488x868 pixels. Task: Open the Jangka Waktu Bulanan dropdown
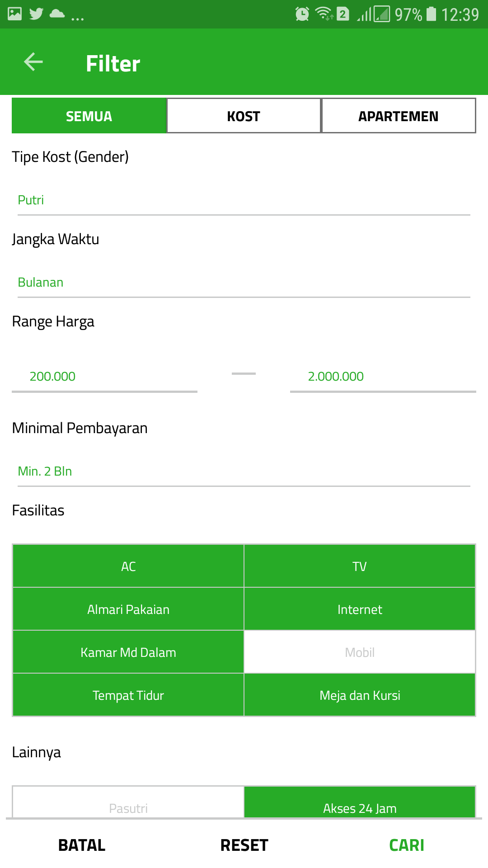(244, 283)
